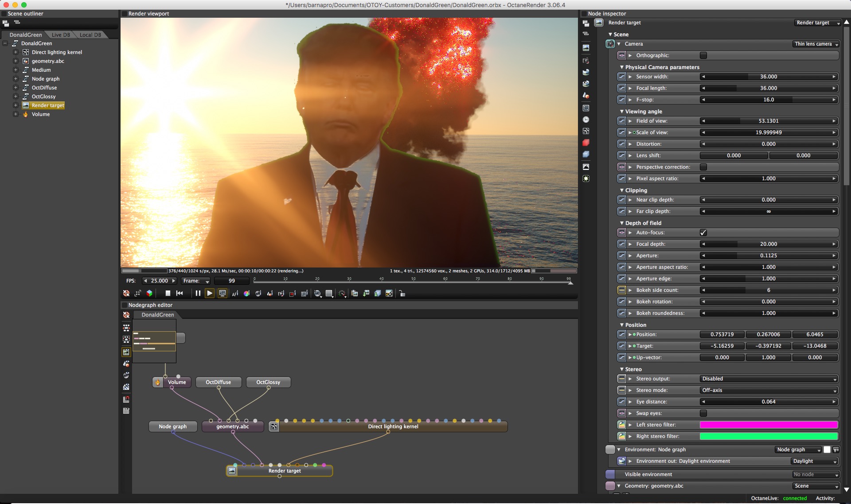The height and width of the screenshot is (504, 851).
Task: Click the rewind to first frame icon
Action: click(x=180, y=293)
